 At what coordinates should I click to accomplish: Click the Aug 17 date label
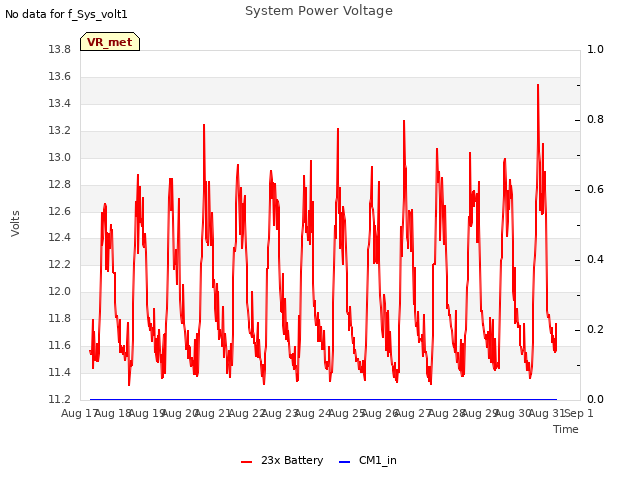coord(79,413)
